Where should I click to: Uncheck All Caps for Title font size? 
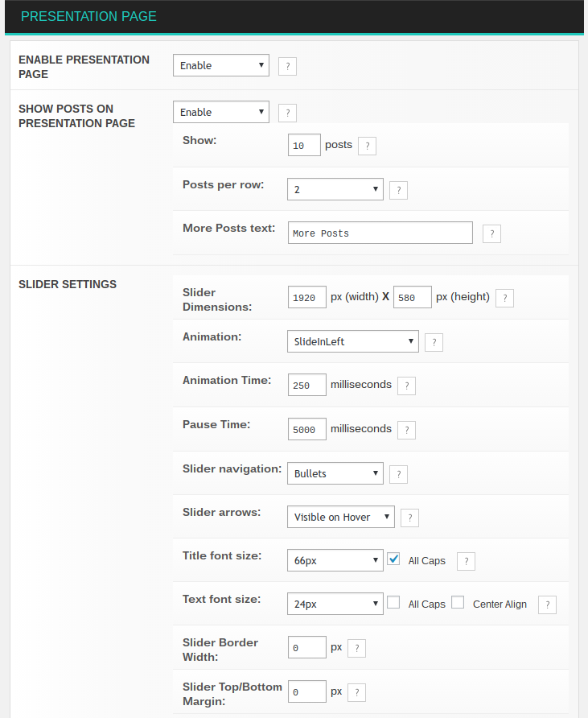393,559
